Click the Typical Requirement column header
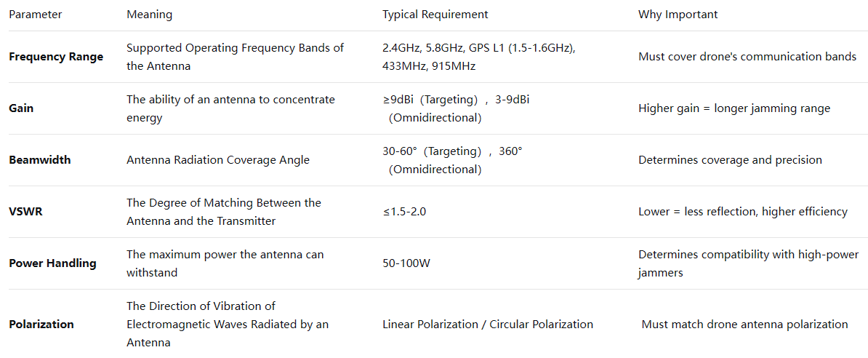 435,15
